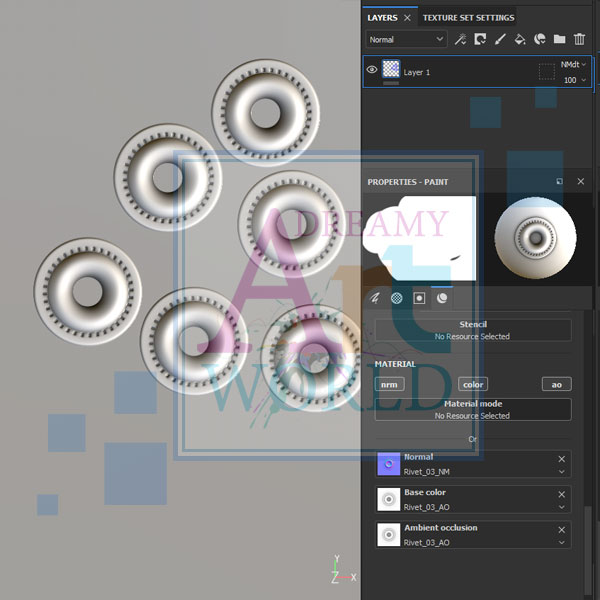Screen dimensions: 600x600
Task: Open the Normal blending mode dropdown
Action: coord(405,40)
